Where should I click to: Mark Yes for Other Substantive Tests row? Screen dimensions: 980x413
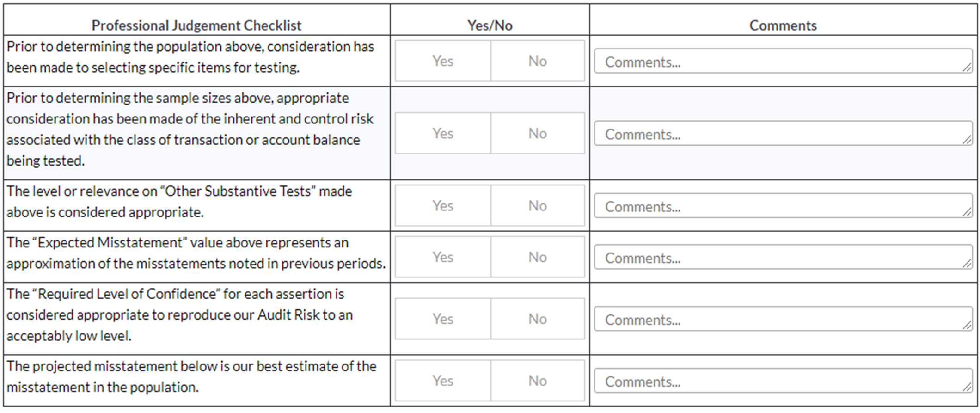coord(443,206)
